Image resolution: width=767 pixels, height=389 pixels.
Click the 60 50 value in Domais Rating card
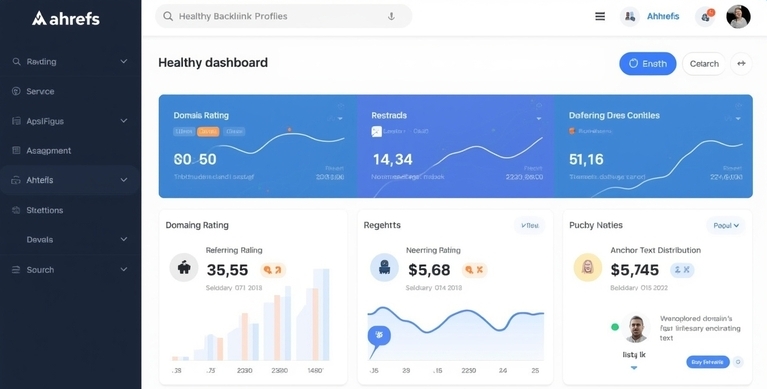point(195,160)
